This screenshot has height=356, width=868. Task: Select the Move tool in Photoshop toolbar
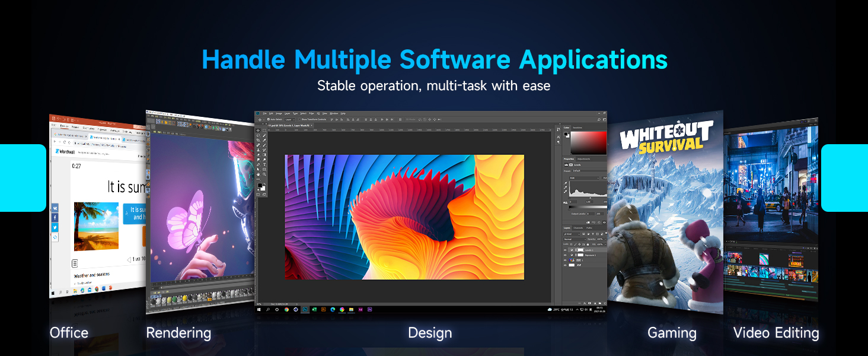point(259,130)
